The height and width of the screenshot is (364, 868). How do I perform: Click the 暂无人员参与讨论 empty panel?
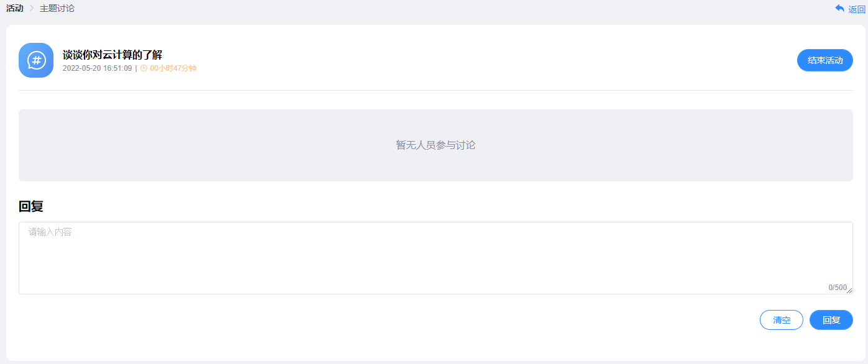pos(435,145)
